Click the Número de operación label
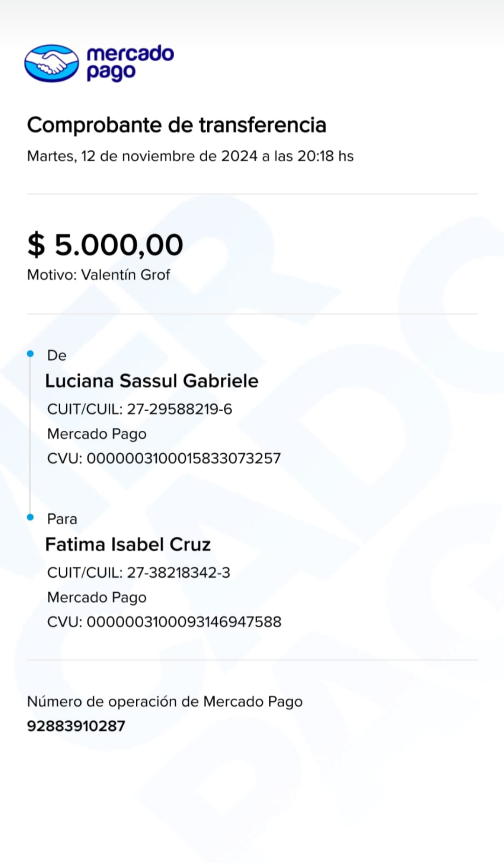504x863 pixels. (165, 702)
